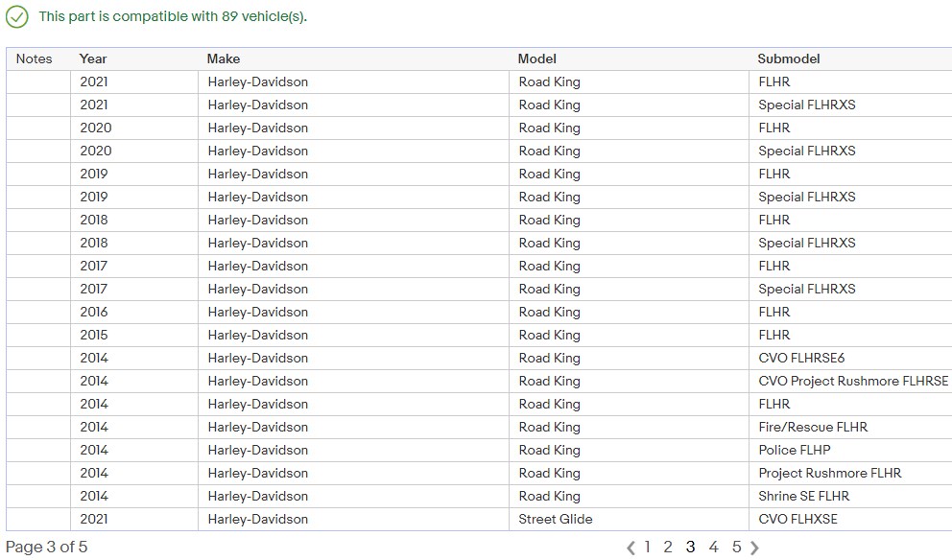Jump to page 2 of results
This screenshot has width=952, height=560.
coord(668,547)
